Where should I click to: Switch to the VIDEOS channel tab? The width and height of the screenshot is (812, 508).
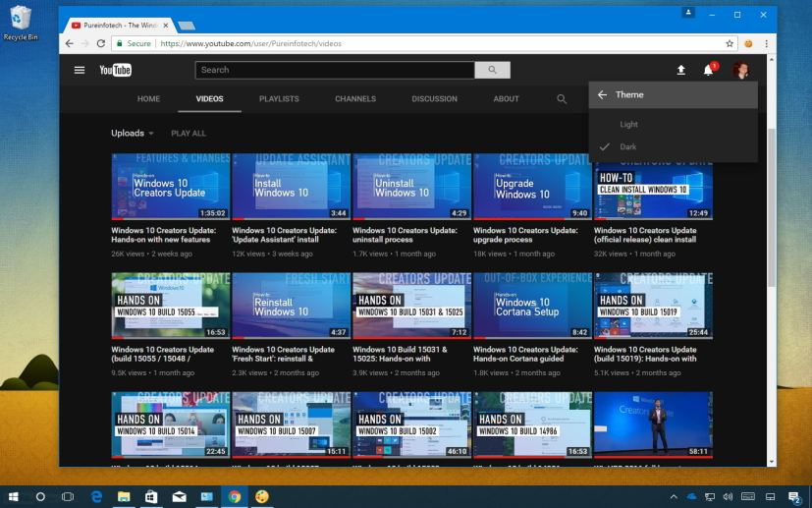coord(210,98)
